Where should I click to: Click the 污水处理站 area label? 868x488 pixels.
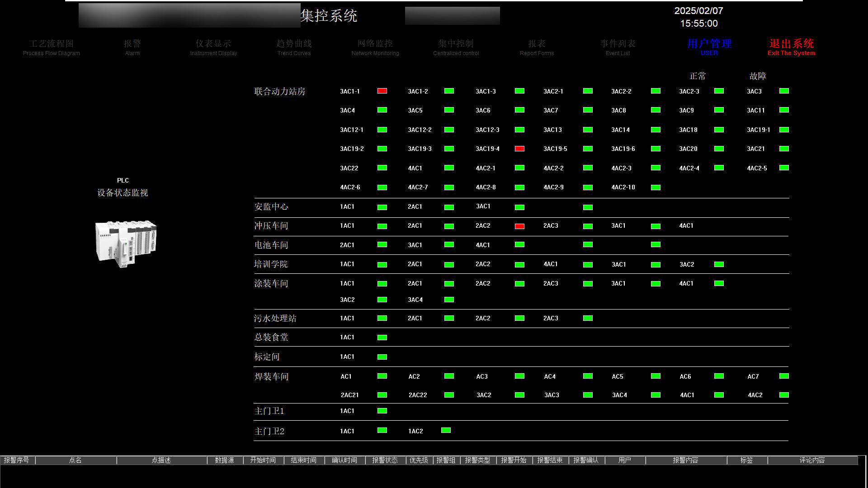click(x=275, y=318)
